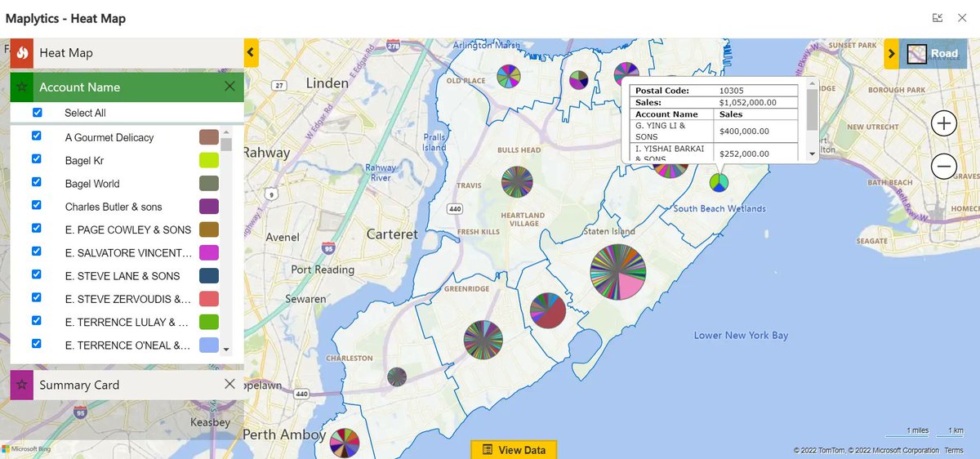
Task: Uncheck Charles Butler & sons account
Action: [x=37, y=206]
